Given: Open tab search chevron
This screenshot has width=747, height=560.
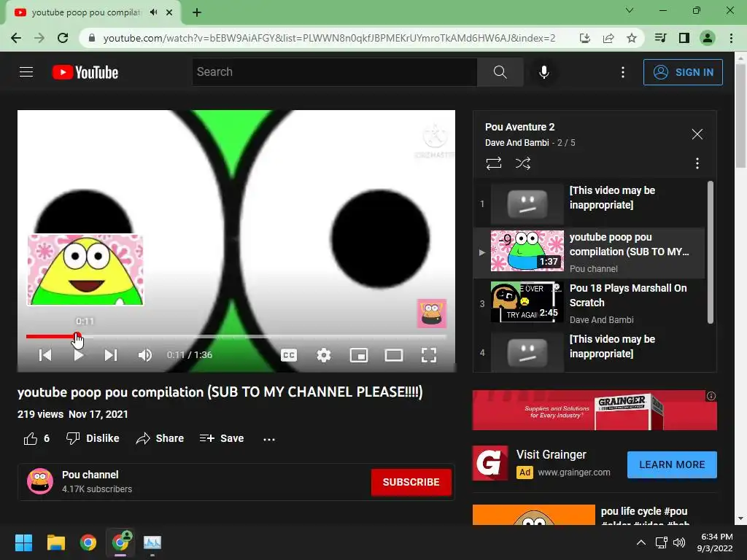Looking at the screenshot, I should 629,10.
